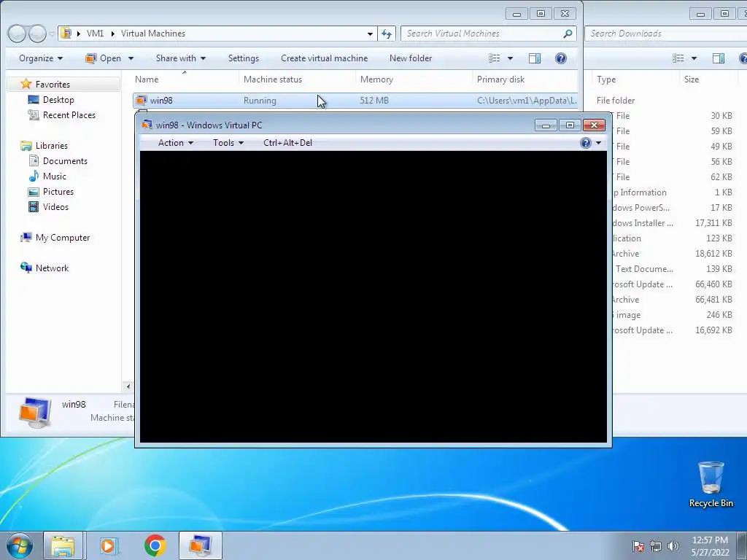Open the Organize menu
This screenshot has width=747, height=560.
[41, 58]
